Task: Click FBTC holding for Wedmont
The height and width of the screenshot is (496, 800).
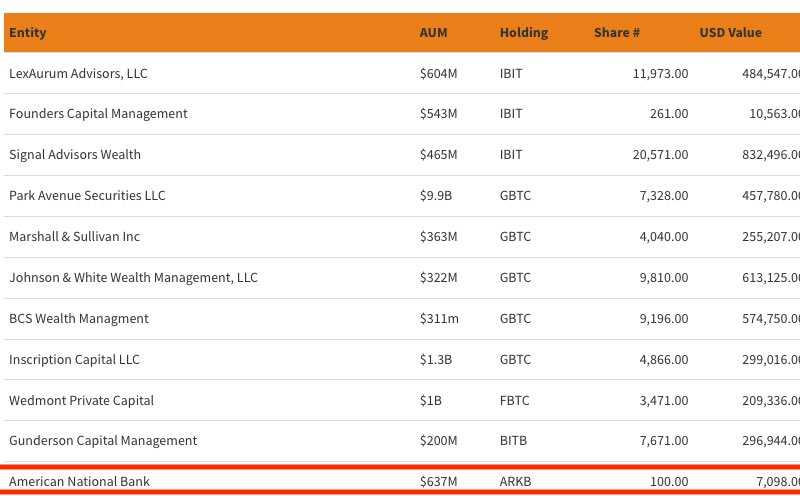Action: click(515, 401)
